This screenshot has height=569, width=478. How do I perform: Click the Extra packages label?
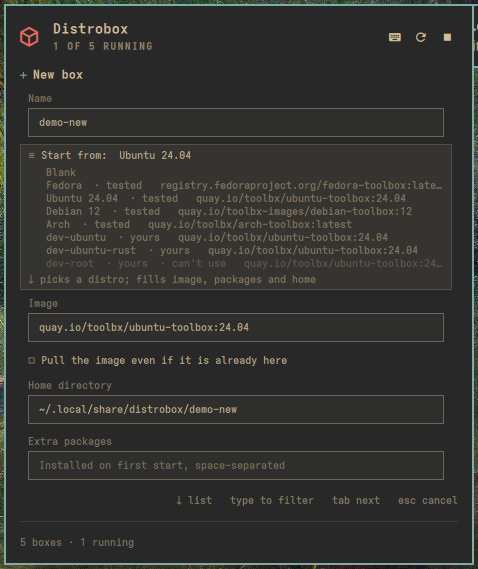pyautogui.click(x=70, y=441)
